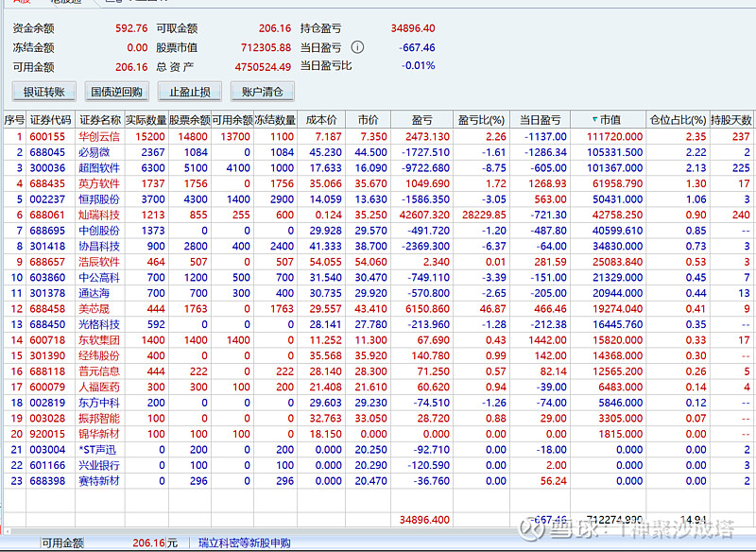The width and height of the screenshot is (756, 552).
Task: Click the 证券名称 column header
Action: [100, 119]
